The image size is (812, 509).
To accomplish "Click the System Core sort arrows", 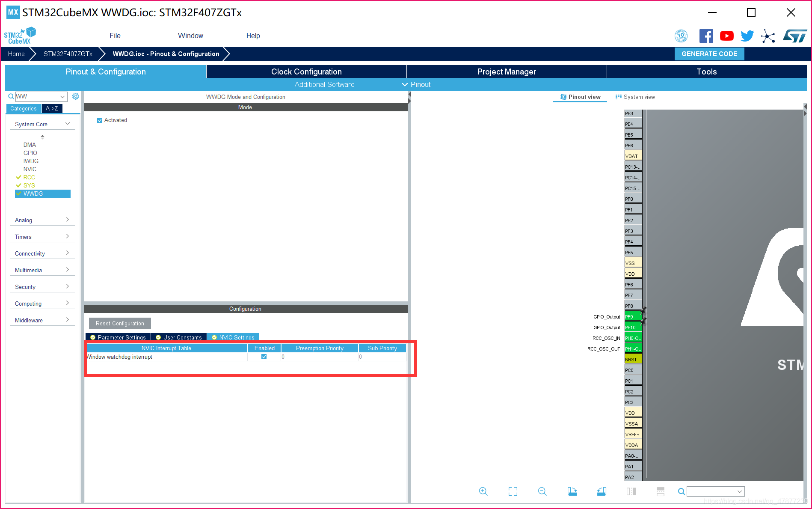I will (42, 137).
